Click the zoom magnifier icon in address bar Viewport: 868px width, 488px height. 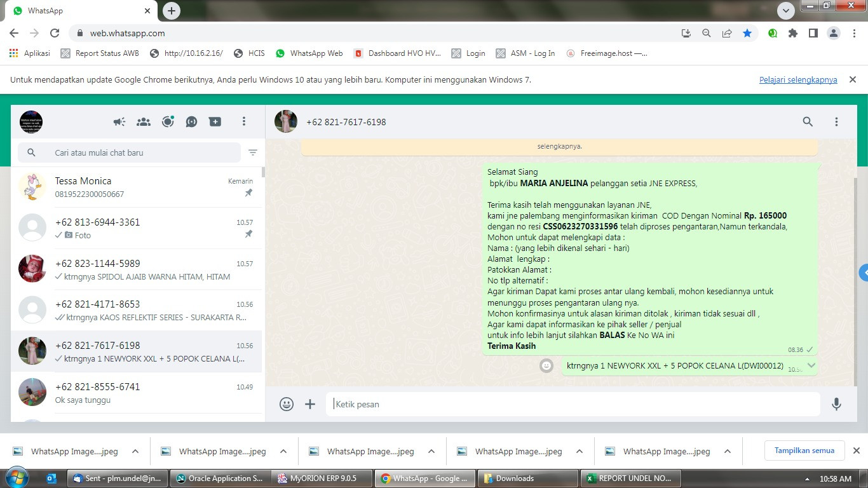tap(707, 33)
